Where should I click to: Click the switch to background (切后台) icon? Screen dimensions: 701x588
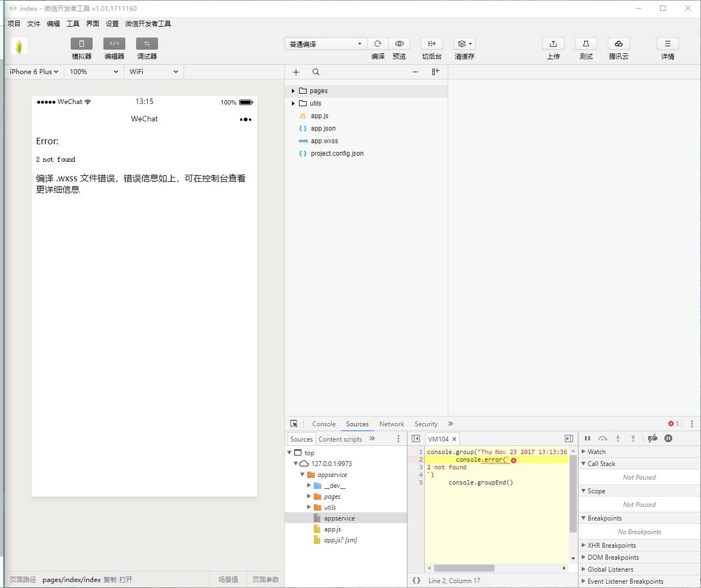point(432,44)
